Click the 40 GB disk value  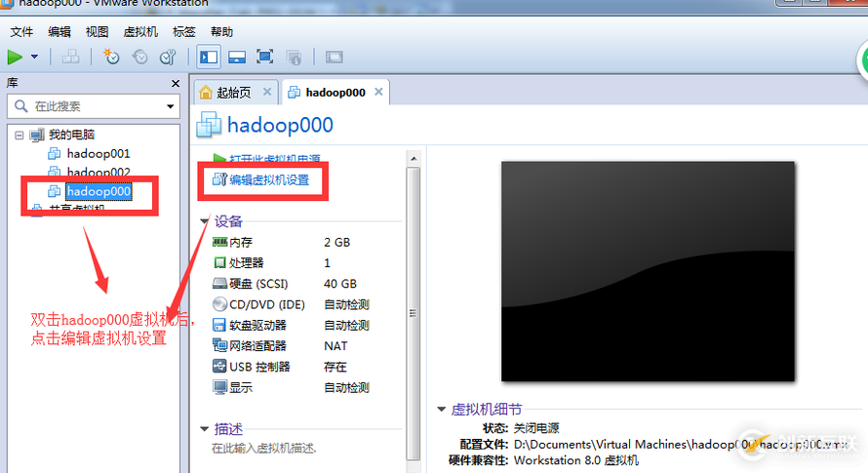[x=340, y=284]
